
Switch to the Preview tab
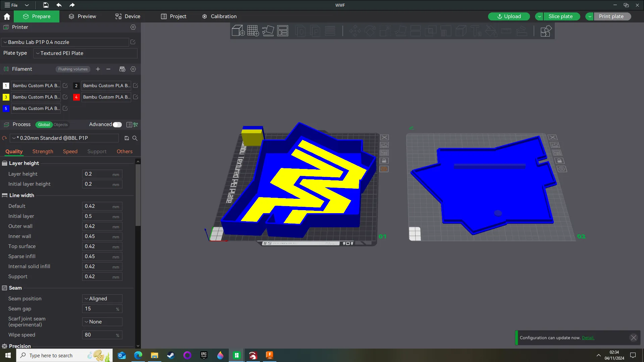[x=82, y=16]
